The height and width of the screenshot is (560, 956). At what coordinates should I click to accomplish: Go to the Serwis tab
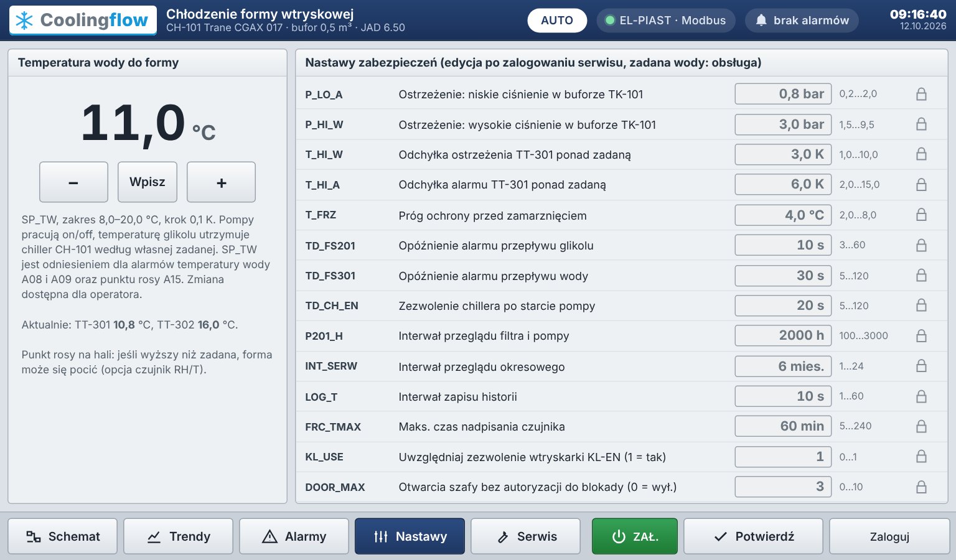525,536
